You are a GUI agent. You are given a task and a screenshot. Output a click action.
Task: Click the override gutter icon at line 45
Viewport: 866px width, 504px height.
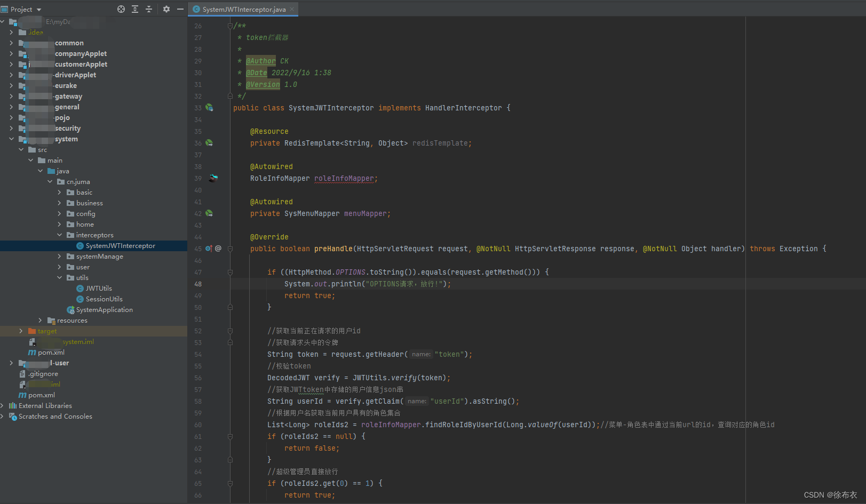(209, 249)
